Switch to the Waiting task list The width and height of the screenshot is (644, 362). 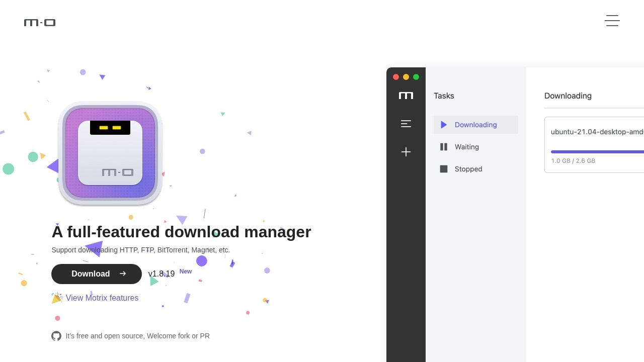pyautogui.click(x=466, y=147)
